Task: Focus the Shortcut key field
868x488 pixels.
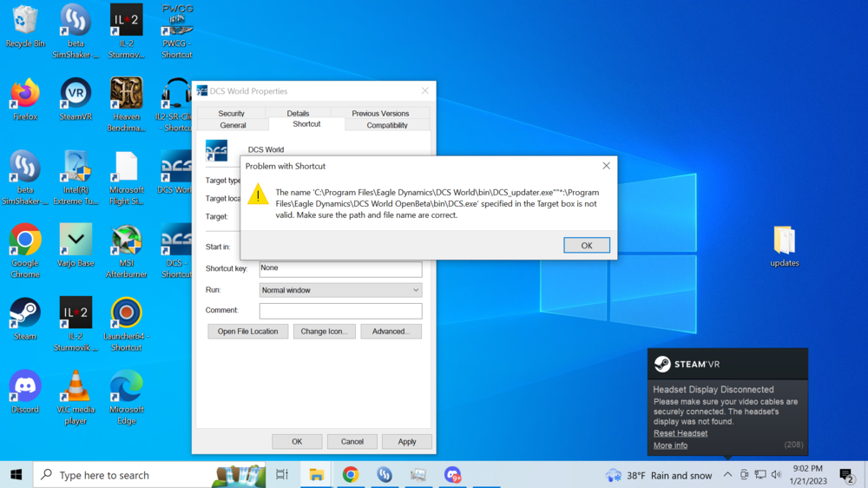Action: 340,269
